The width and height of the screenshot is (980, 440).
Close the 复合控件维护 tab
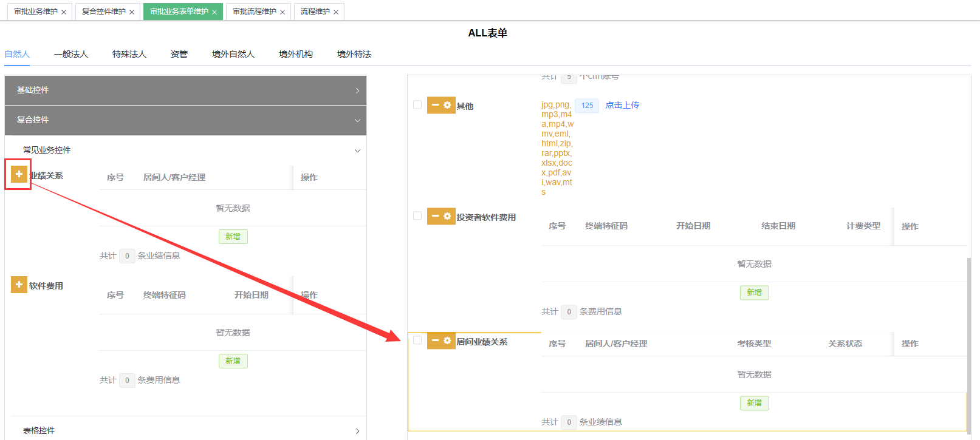tap(132, 12)
